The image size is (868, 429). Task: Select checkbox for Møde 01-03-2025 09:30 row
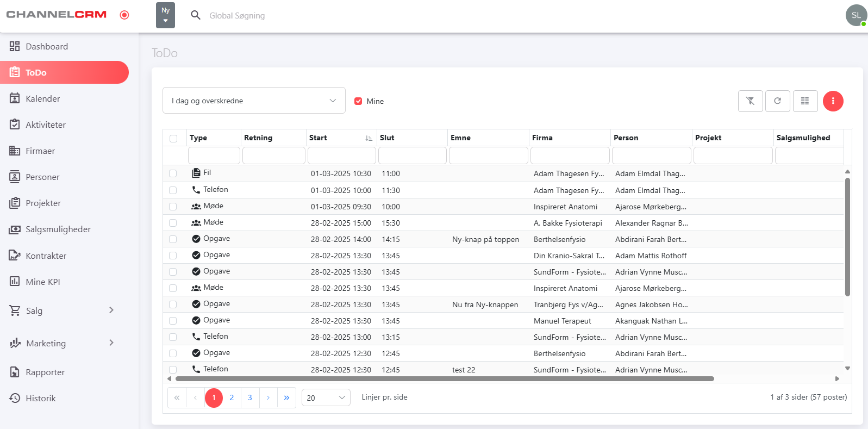pyautogui.click(x=173, y=207)
